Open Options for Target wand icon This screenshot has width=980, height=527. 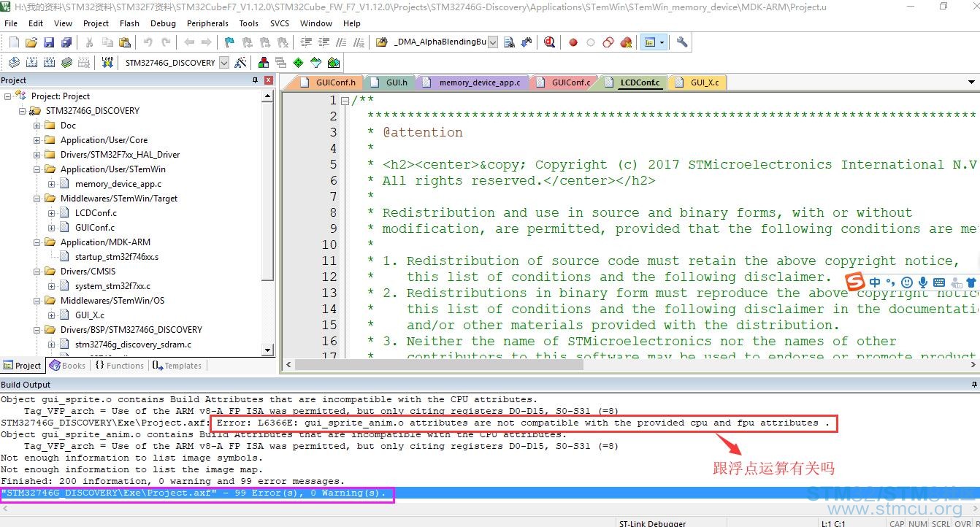240,63
